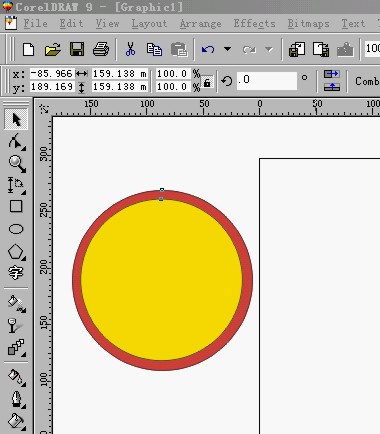
Task: Click the Save floppy disk icon
Action: pyautogui.click(x=77, y=50)
